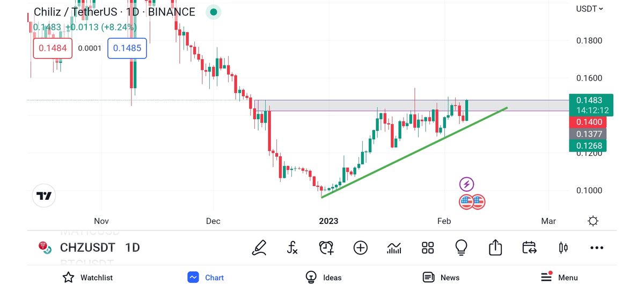Publish idea via lightbulb icon

[461, 248]
